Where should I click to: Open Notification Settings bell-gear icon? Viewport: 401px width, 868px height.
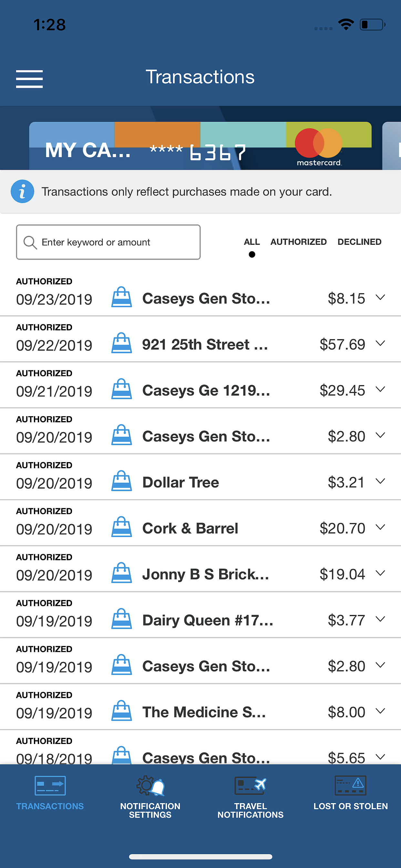(150, 785)
